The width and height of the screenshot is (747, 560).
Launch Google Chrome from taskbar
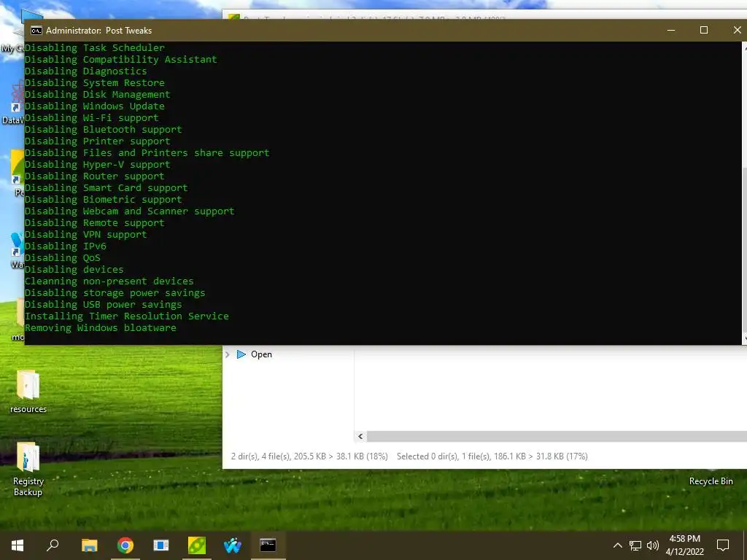coord(125,545)
